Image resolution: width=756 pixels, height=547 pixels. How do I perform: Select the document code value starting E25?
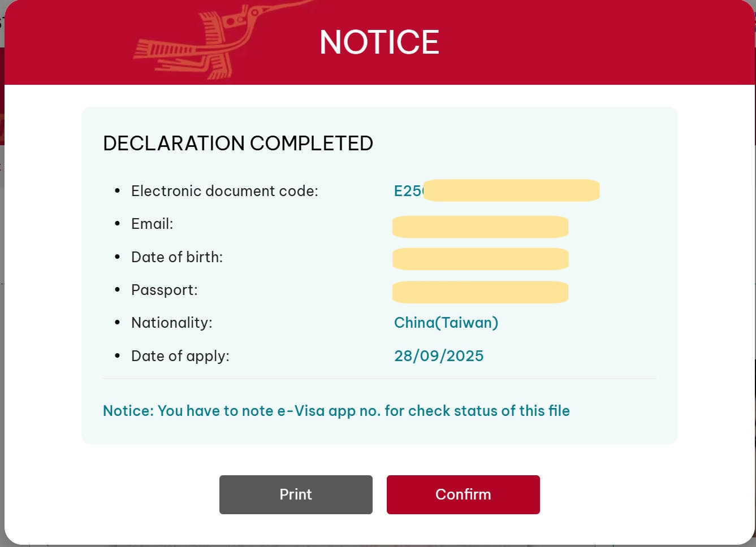click(x=408, y=191)
